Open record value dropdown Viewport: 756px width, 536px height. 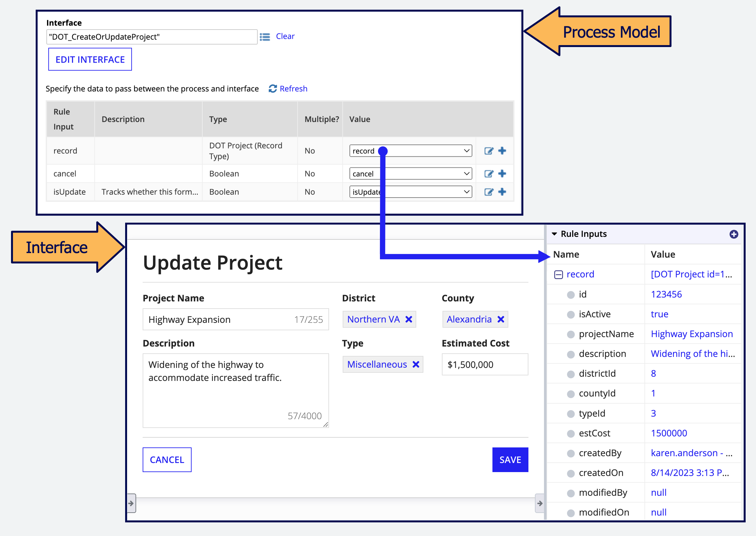410,151
